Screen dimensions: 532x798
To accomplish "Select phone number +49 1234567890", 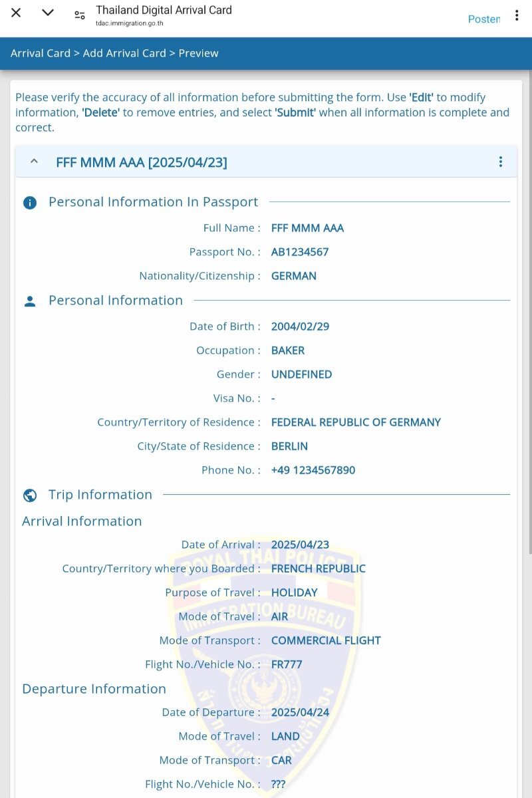I will 313,470.
